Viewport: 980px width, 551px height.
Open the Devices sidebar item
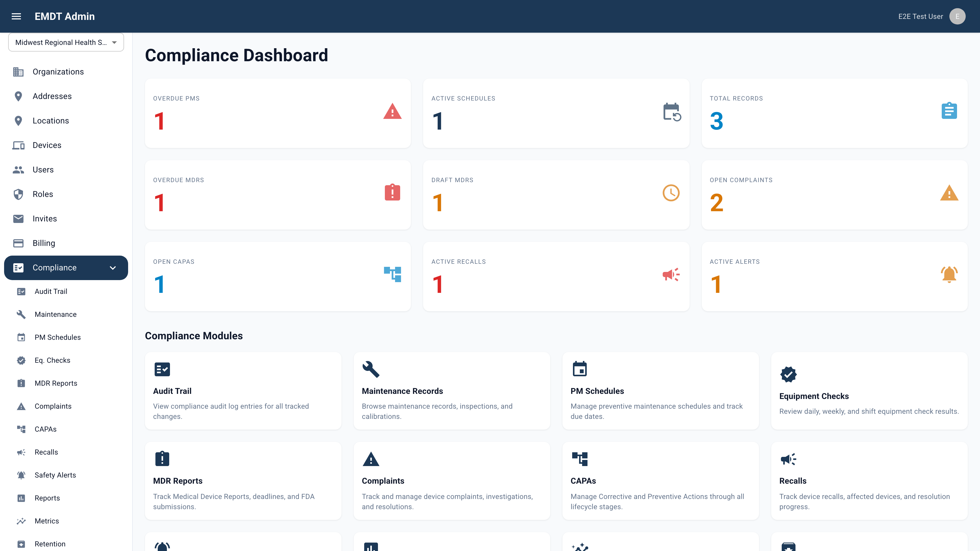coord(66,145)
